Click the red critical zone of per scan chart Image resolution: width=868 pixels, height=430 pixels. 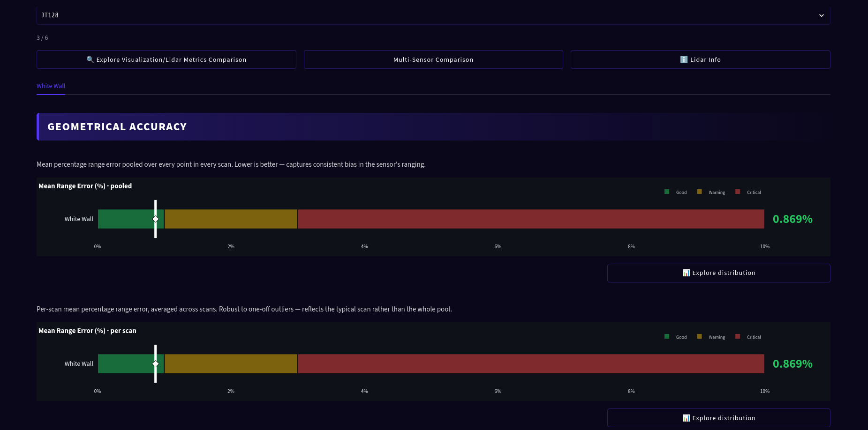(531, 363)
